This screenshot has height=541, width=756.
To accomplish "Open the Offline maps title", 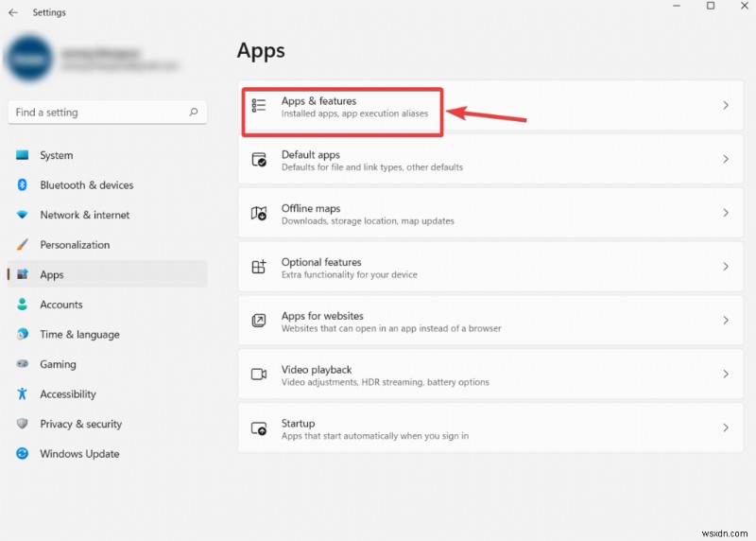I will tap(311, 208).
